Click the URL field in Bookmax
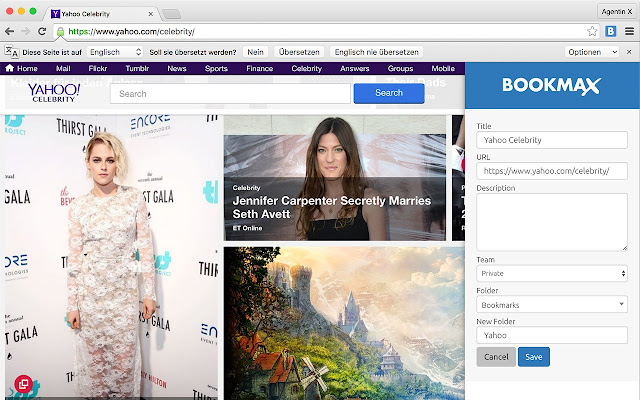The width and height of the screenshot is (640, 400). pyautogui.click(x=552, y=171)
